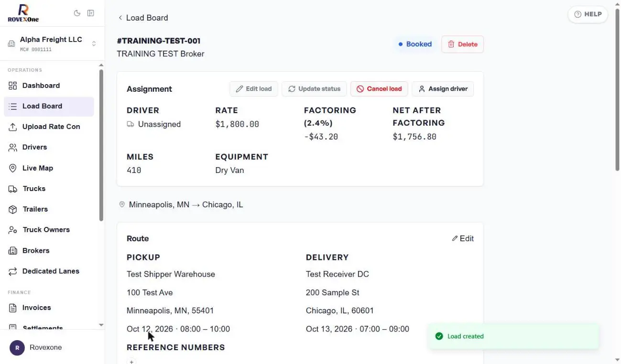Click Update status button
621x364 pixels.
point(314,89)
